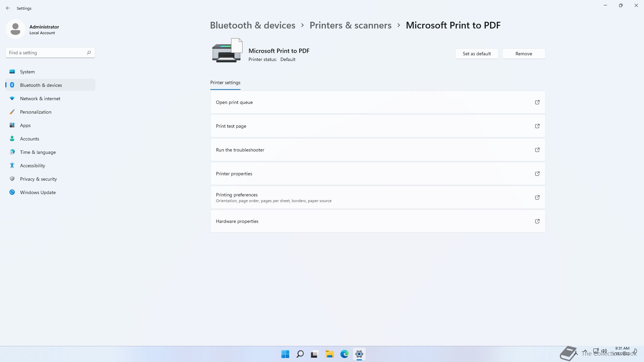Open taskbar Search
Screen dimensions: 644x362
pos(300,354)
